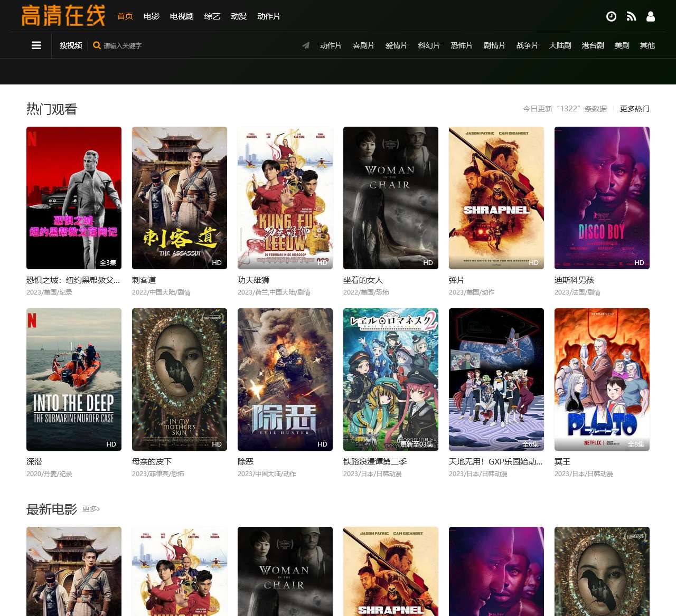Open 动漫 in top navigation
676x616 pixels.
coord(239,16)
